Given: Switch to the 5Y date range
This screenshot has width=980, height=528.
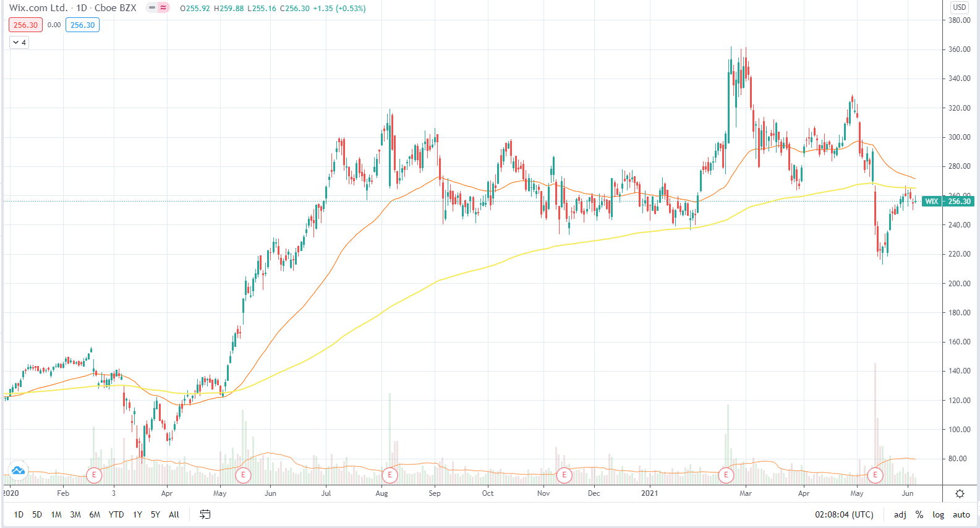Looking at the screenshot, I should 155,514.
